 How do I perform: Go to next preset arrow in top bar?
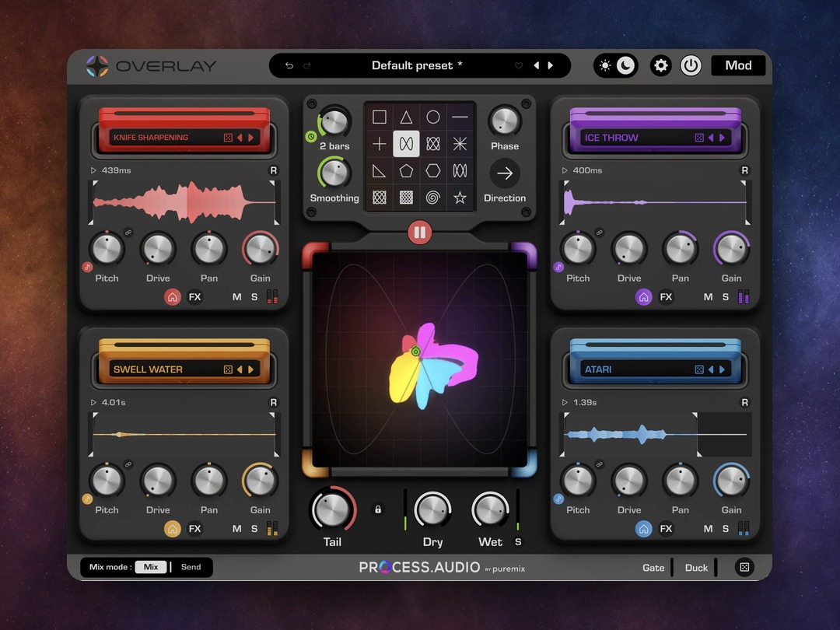(x=550, y=65)
